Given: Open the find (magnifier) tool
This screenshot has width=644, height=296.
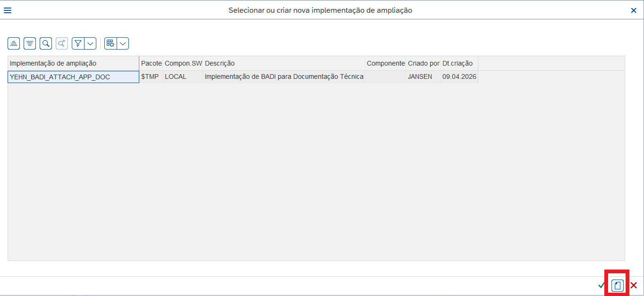Looking at the screenshot, I should click(x=46, y=43).
